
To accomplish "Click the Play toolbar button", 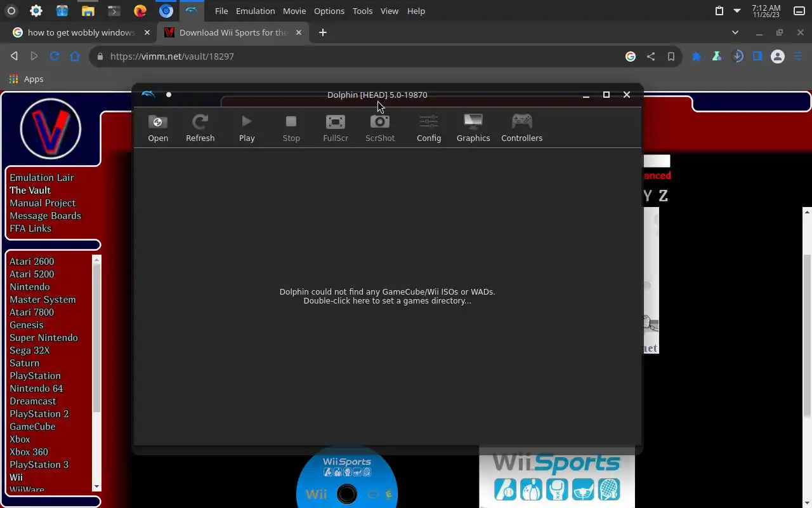I will pyautogui.click(x=247, y=128).
